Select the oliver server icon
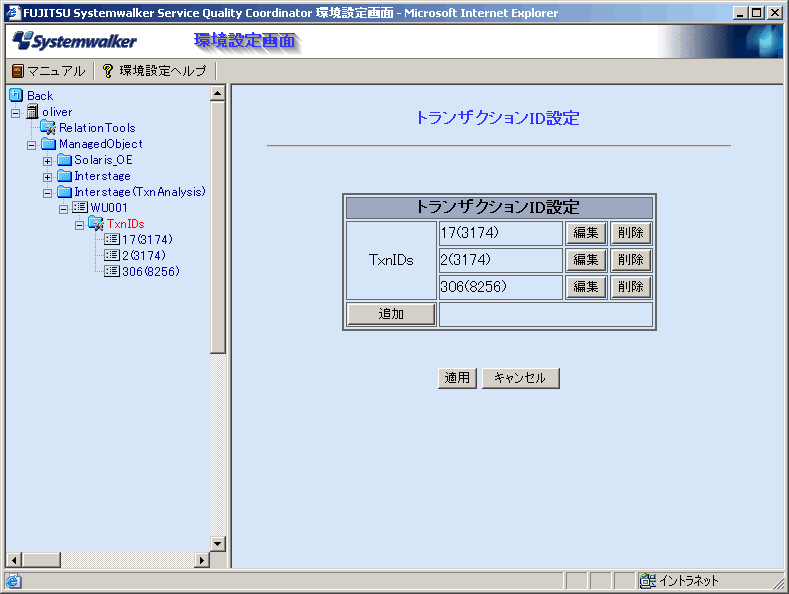The image size is (789, 594). coord(32,112)
